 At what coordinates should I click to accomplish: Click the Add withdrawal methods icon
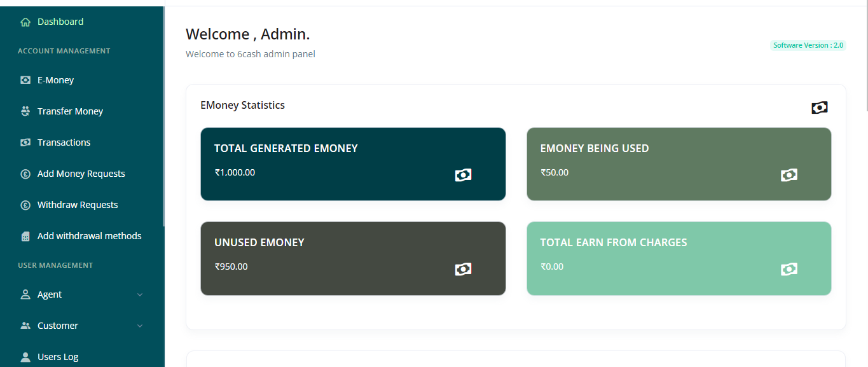(x=25, y=236)
